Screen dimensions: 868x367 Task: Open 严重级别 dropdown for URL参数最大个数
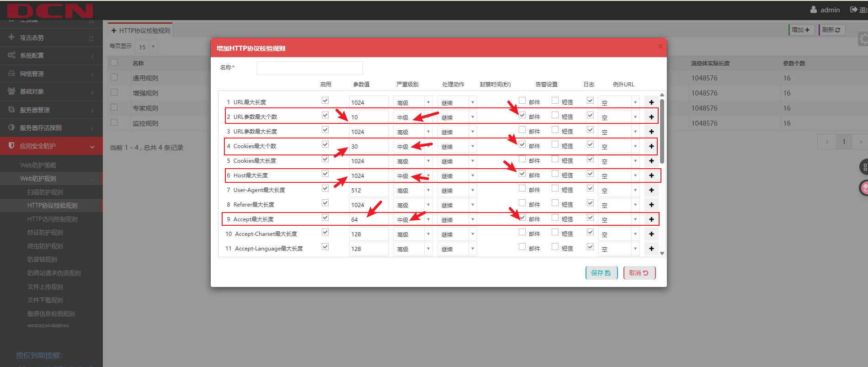point(413,117)
